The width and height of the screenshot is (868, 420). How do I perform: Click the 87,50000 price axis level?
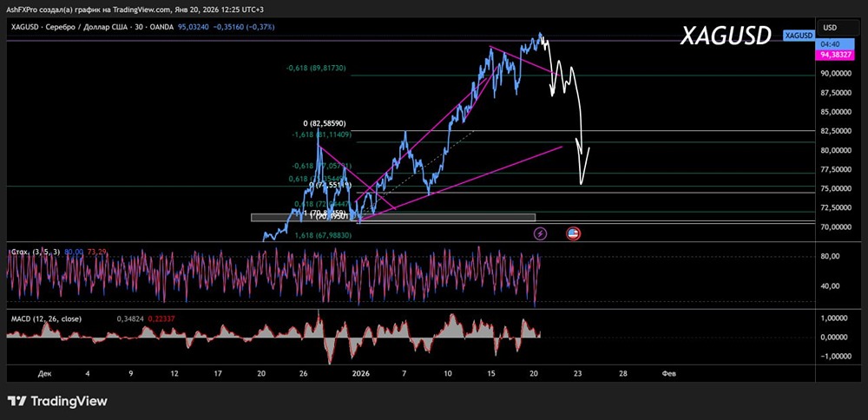836,92
